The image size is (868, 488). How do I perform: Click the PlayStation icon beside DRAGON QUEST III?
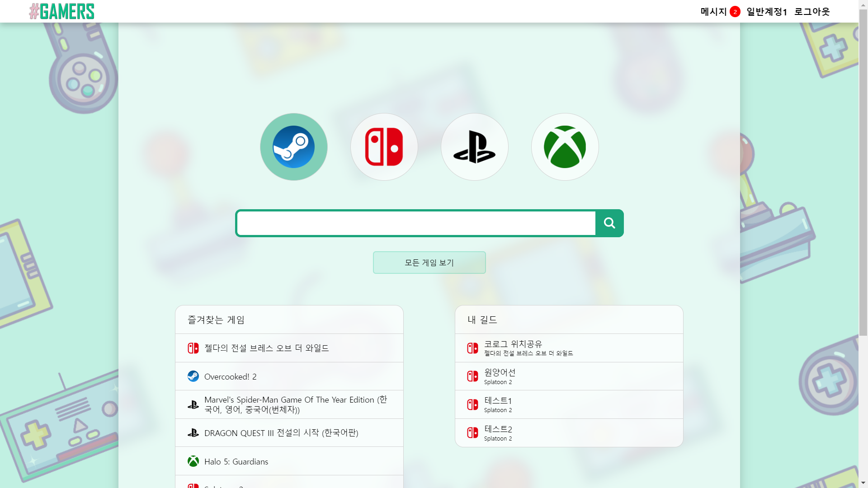coord(193,432)
